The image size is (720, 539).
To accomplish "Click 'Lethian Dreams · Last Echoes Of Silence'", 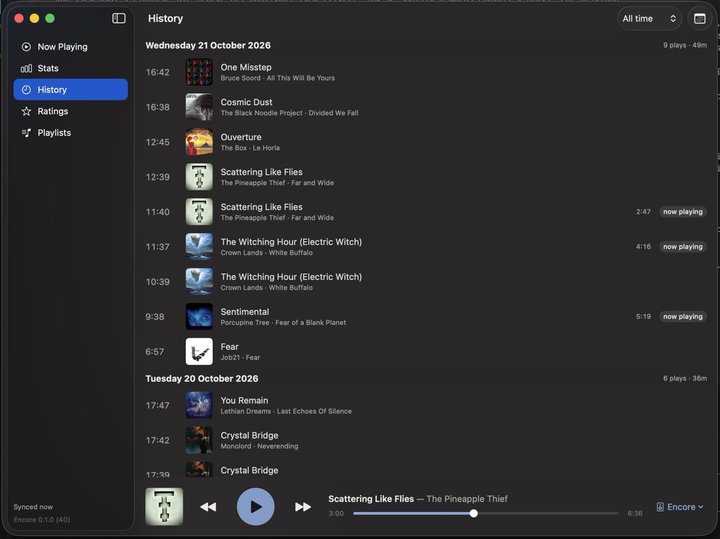I will (286, 411).
